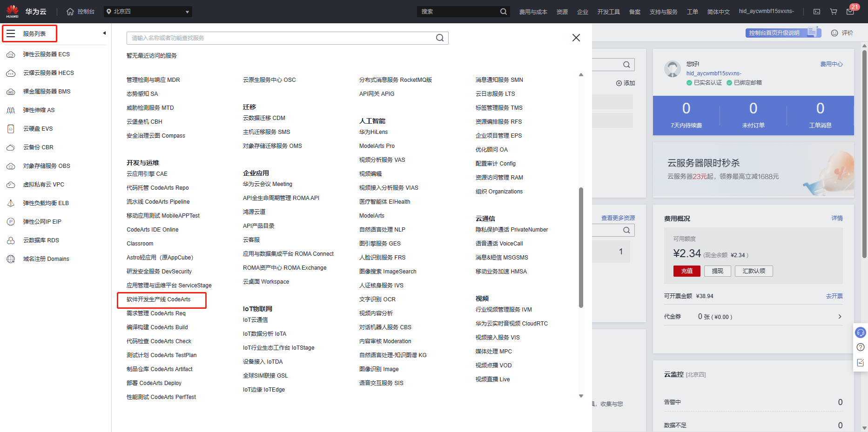
Task: Close the service list panel with X
Action: (576, 38)
